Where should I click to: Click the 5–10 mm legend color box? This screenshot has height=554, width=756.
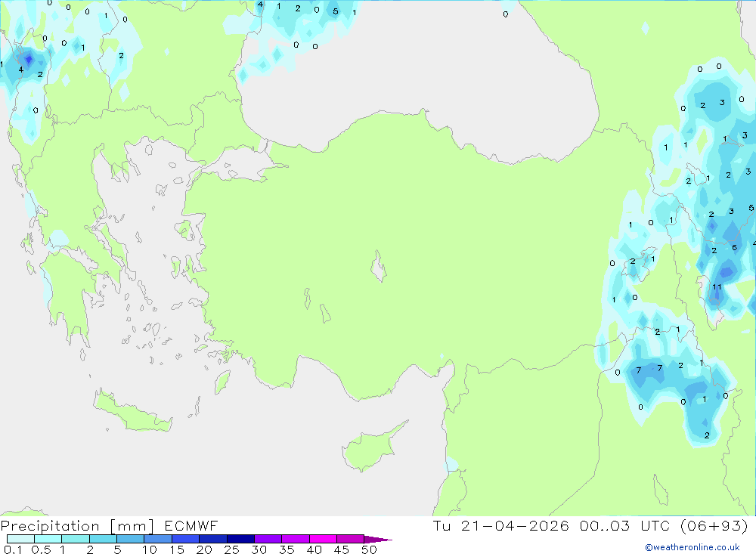pyautogui.click(x=130, y=539)
